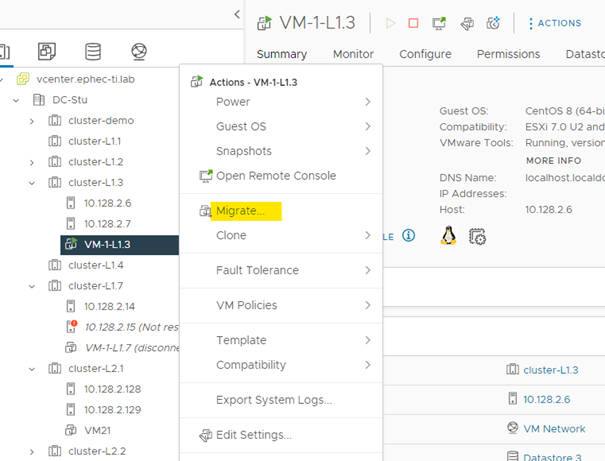Image resolution: width=605 pixels, height=461 pixels.
Task: Select disconnected VM-1-L1.7
Action: click(131, 348)
